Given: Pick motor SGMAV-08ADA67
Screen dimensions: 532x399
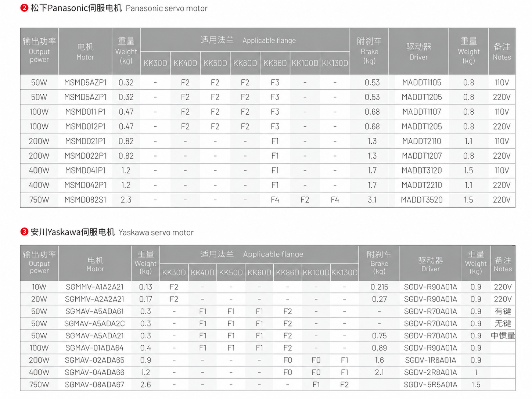Looking at the screenshot, I should 95,385.
